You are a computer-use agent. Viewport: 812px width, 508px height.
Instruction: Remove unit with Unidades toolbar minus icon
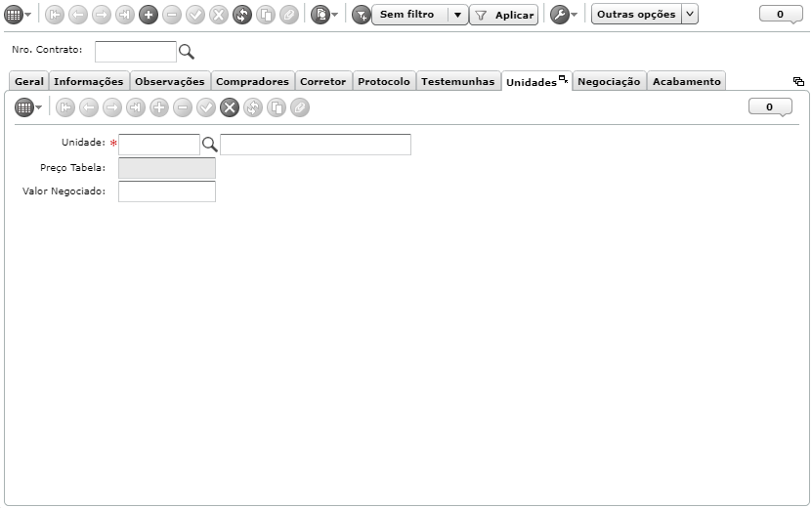pyautogui.click(x=183, y=107)
